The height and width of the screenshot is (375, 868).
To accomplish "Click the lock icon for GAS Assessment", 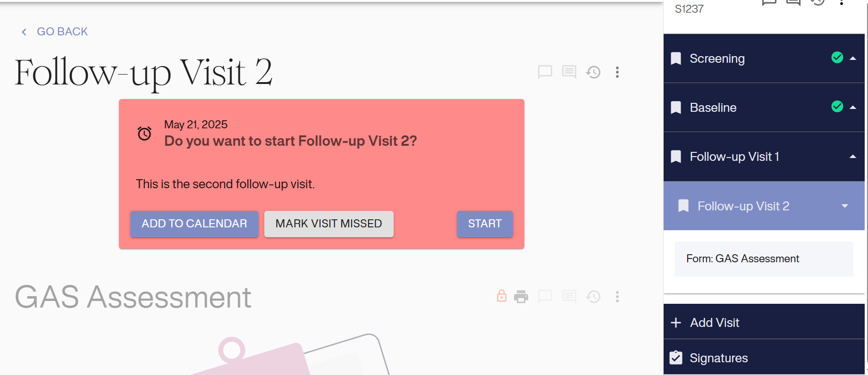I will point(501,296).
